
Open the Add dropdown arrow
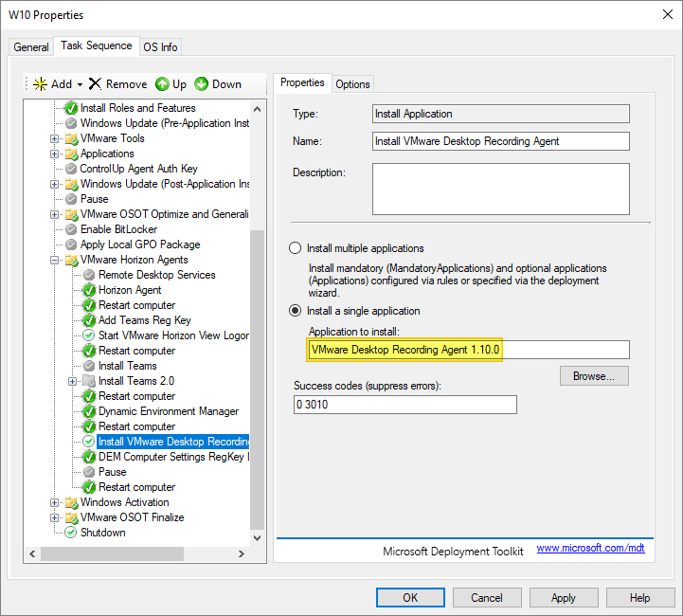pos(81,84)
